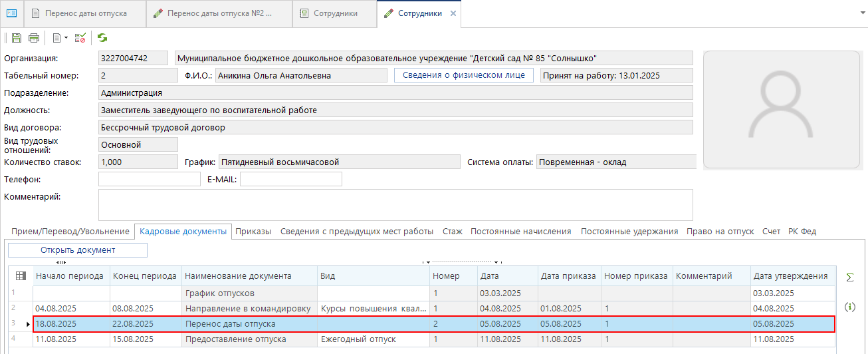Expand the document icon dropdown arrow
Screen dimensions: 868x354
66,39
